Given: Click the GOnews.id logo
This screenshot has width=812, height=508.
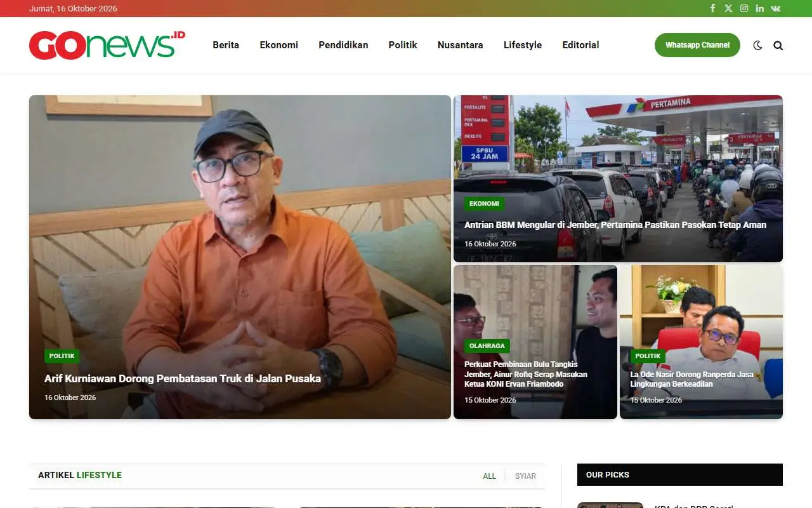Looking at the screenshot, I should (x=107, y=45).
